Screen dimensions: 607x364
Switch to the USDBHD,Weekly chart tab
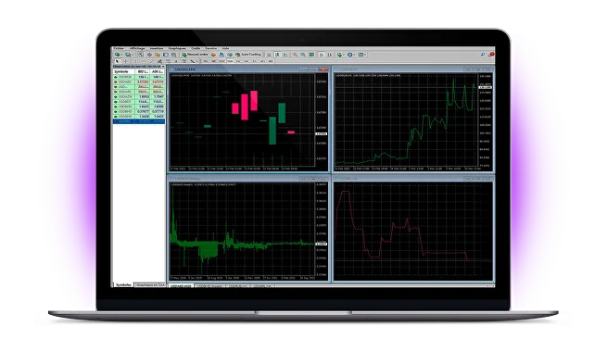coord(210,286)
